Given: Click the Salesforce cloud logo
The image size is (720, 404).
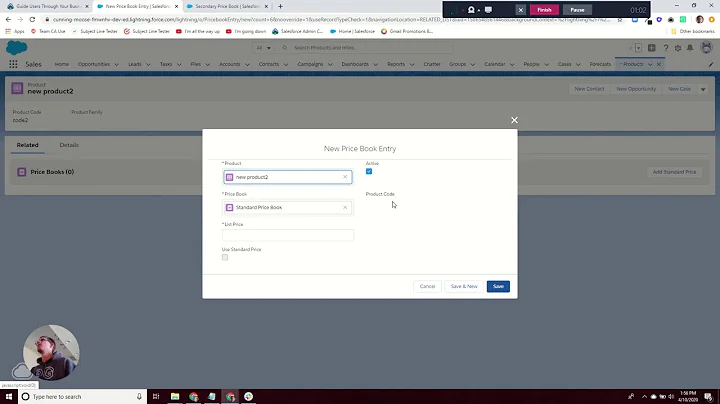Looking at the screenshot, I should (17, 48).
